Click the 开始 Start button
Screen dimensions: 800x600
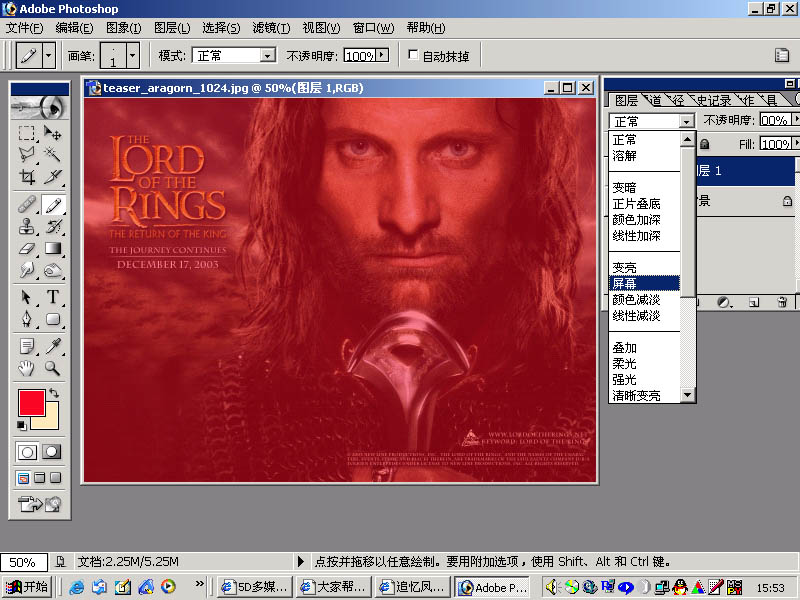point(28,587)
